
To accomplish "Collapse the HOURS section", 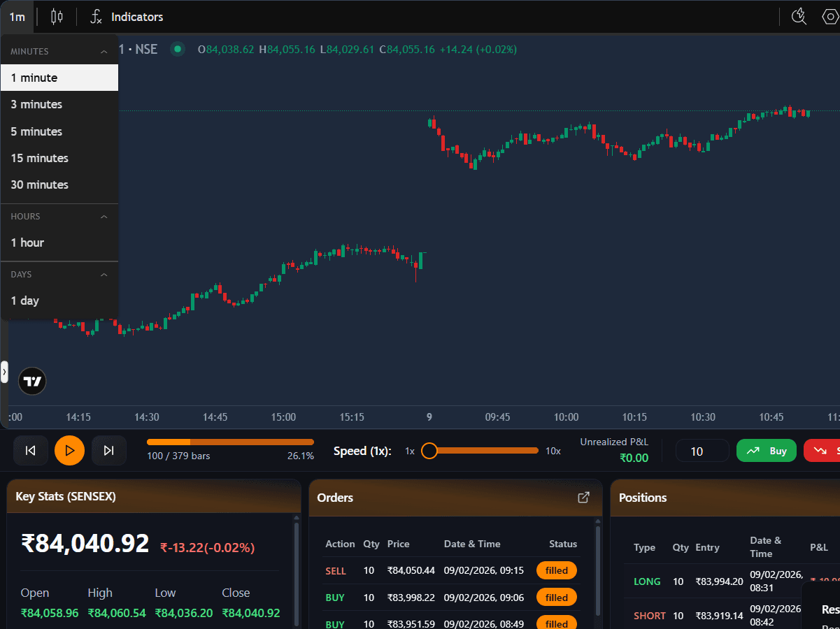I will click(104, 216).
